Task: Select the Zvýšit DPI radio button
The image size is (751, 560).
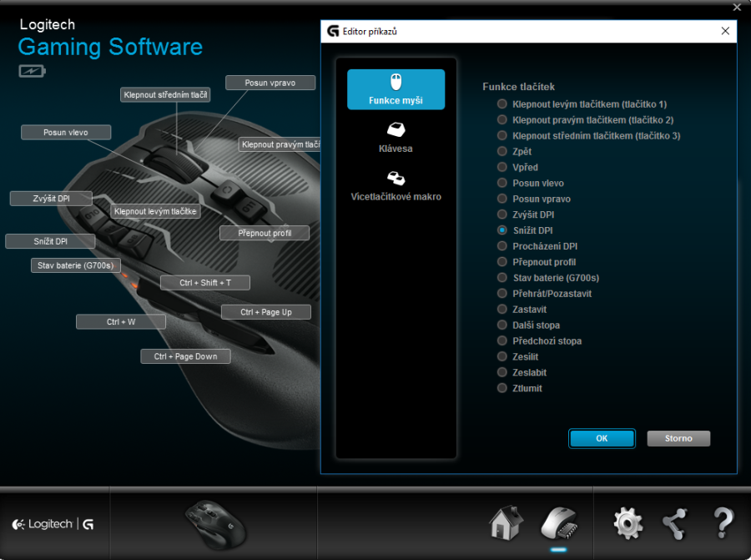Action: (x=502, y=214)
